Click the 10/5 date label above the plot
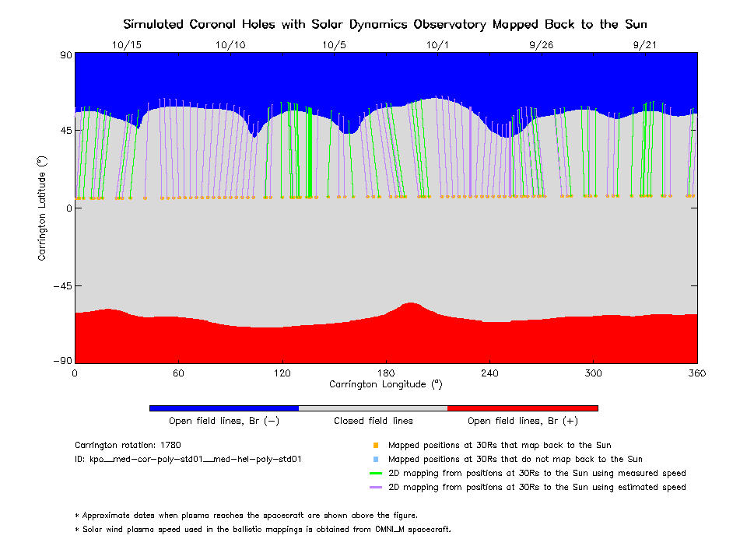This screenshot has width=747, height=560. [334, 45]
